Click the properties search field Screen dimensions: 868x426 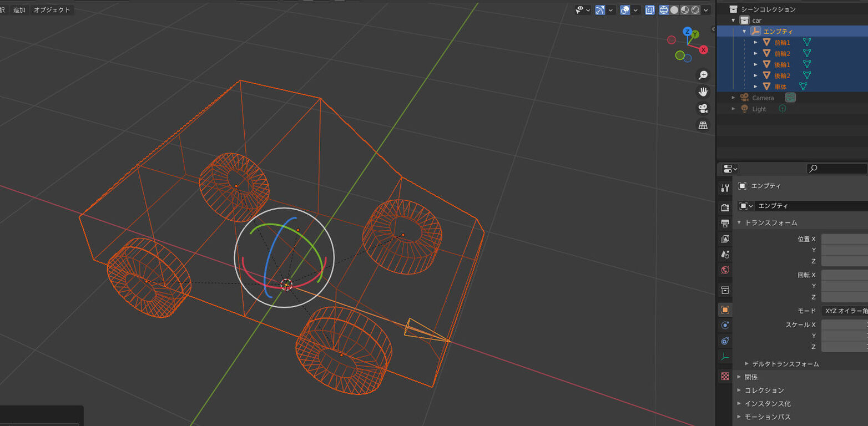point(837,169)
